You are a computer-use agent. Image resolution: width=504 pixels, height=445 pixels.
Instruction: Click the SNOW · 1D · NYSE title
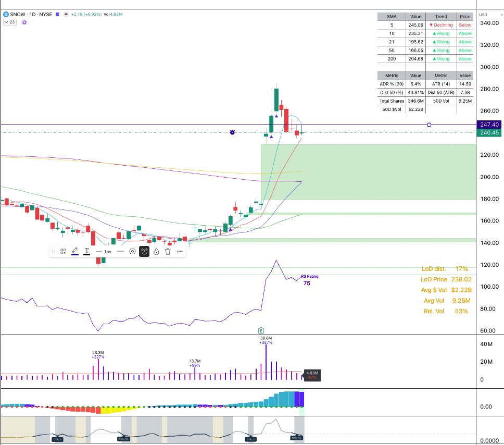tap(31, 15)
